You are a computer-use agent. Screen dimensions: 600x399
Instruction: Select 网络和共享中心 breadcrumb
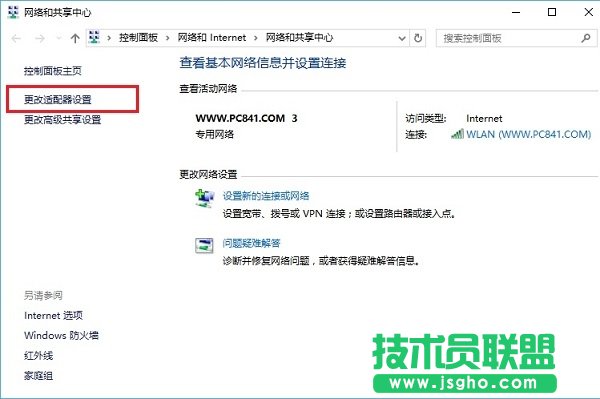coord(299,37)
